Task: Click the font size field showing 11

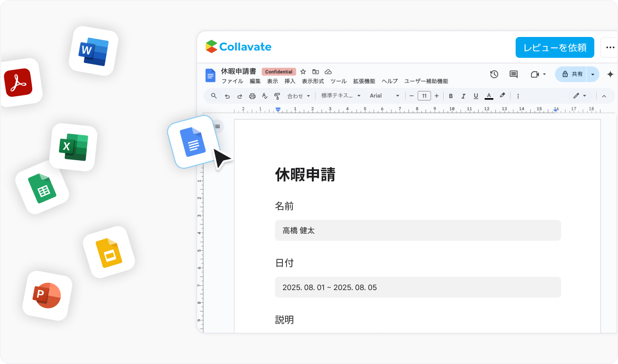Action: 424,96
